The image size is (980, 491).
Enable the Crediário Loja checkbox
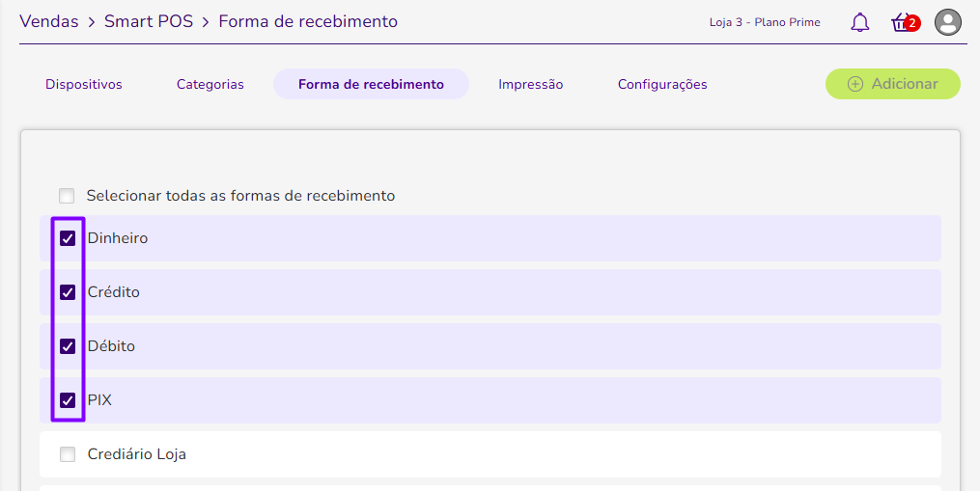68,454
